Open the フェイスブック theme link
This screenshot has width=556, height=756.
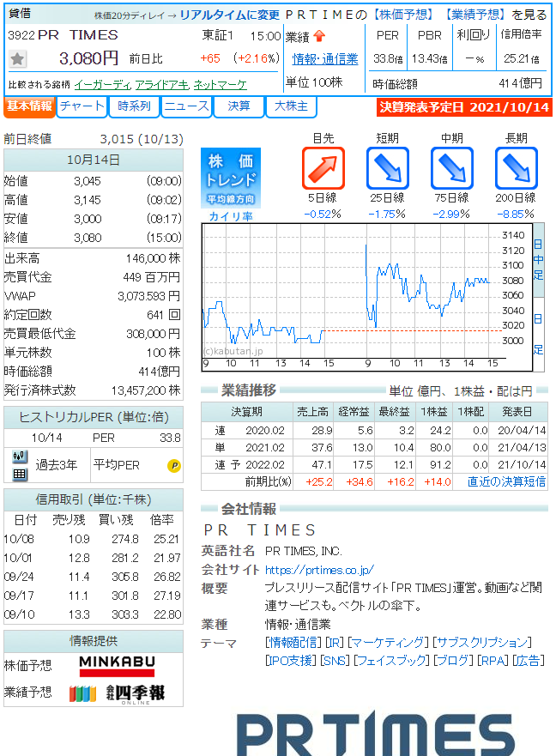pyautogui.click(x=391, y=661)
